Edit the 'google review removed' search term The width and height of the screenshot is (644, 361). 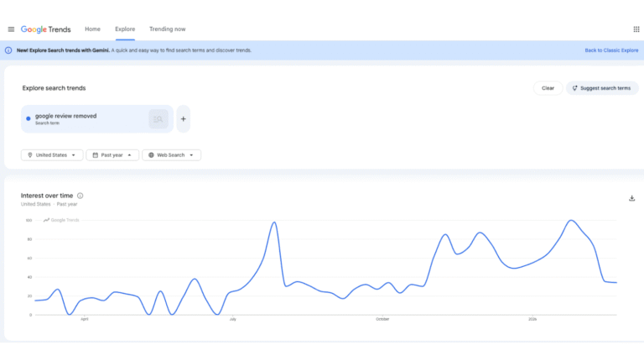coord(65,116)
